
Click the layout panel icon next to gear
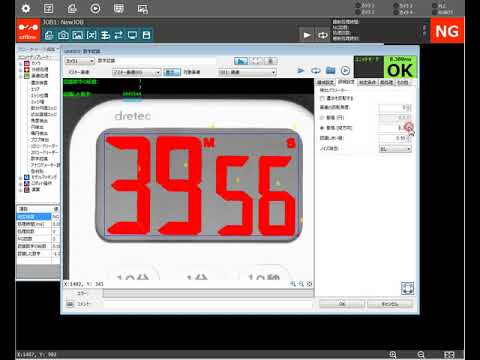[49, 8]
